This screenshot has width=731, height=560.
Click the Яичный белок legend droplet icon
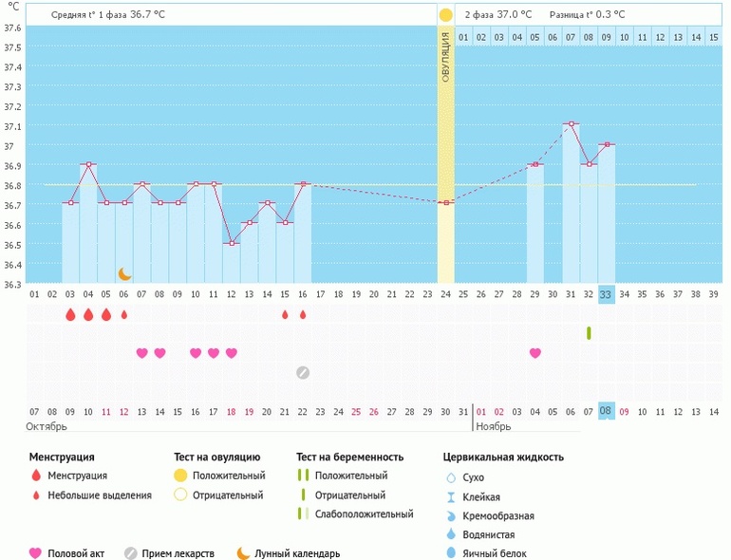coord(451,553)
